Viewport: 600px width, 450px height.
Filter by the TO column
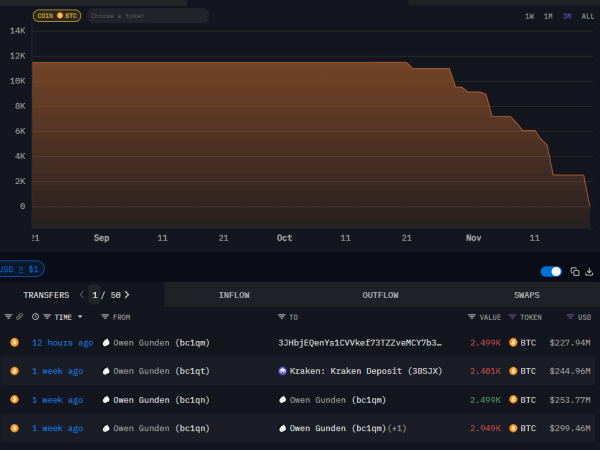tap(282, 317)
